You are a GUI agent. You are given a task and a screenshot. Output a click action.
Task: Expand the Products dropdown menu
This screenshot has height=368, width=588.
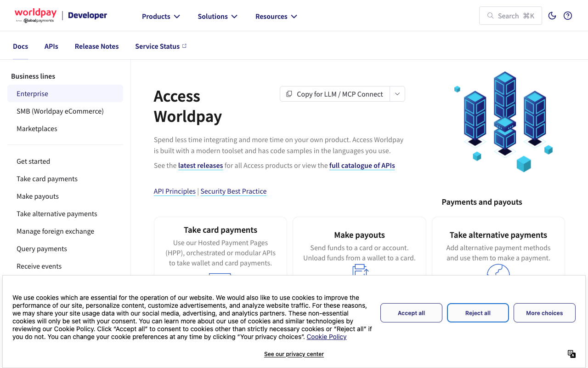[x=161, y=16]
